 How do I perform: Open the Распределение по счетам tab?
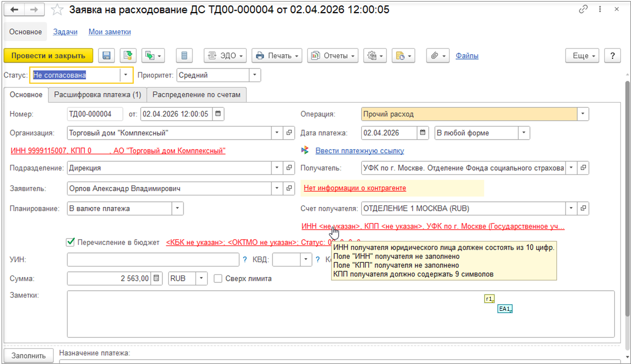[x=196, y=95]
